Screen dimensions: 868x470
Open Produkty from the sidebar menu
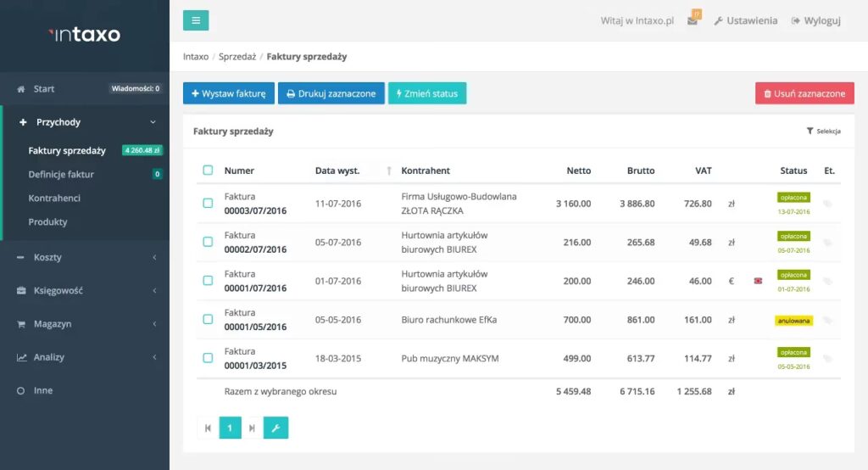[47, 221]
